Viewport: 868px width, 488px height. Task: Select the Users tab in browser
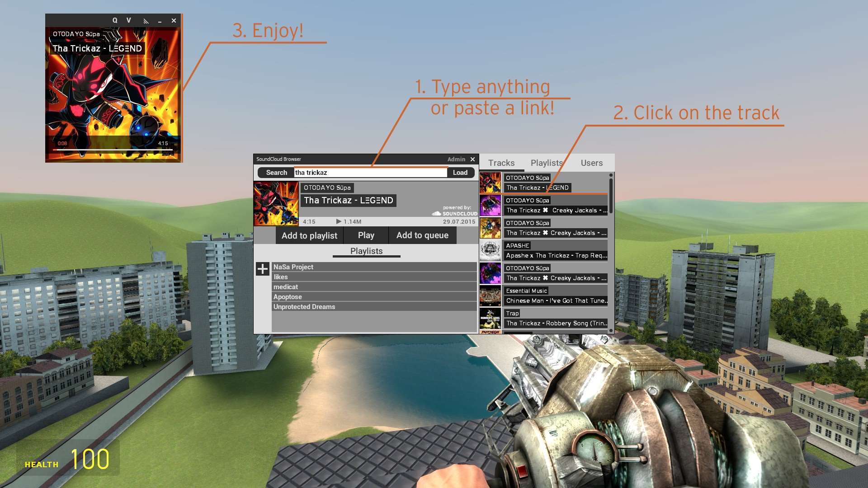pyautogui.click(x=592, y=162)
